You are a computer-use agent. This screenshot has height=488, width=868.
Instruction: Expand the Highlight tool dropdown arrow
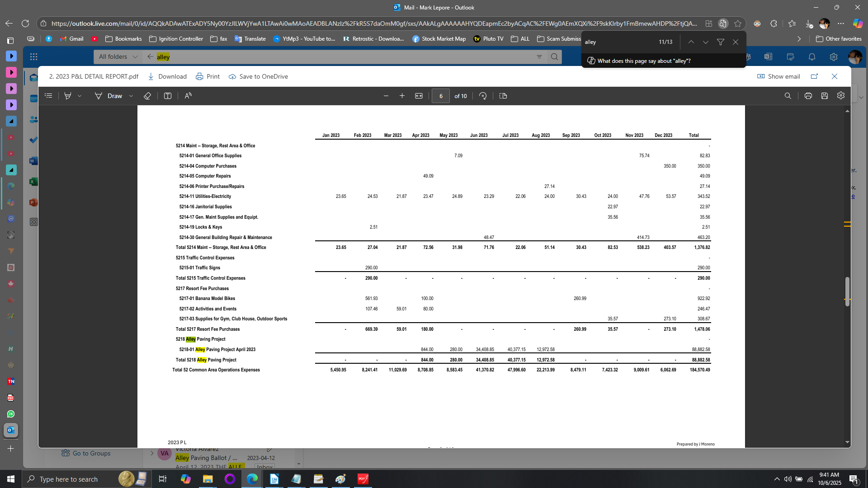pyautogui.click(x=80, y=96)
